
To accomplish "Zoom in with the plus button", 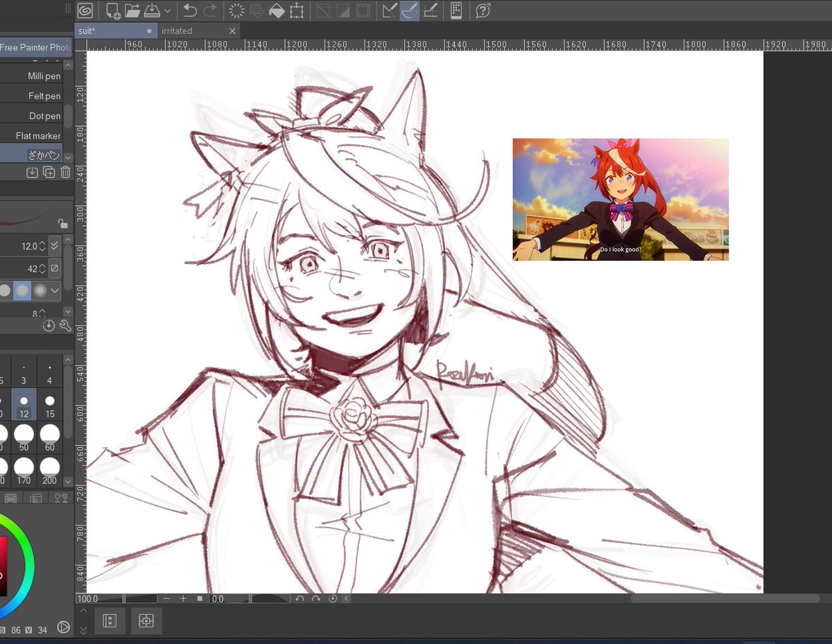I will (x=183, y=598).
